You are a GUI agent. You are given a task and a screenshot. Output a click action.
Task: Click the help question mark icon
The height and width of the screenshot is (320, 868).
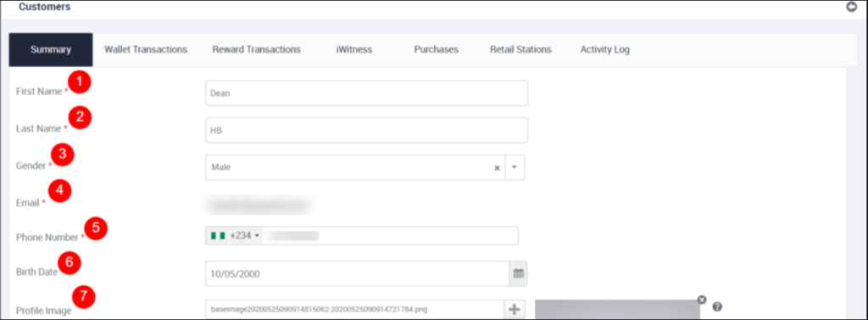(717, 306)
